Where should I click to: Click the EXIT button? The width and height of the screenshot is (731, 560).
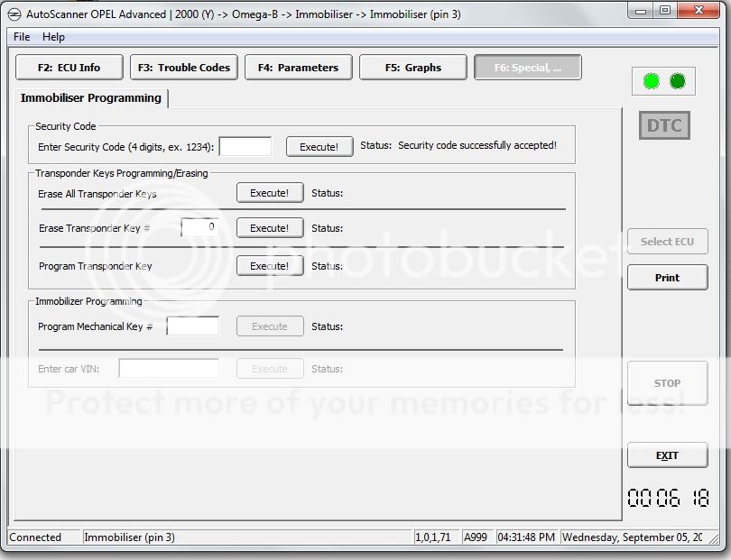pos(667,455)
